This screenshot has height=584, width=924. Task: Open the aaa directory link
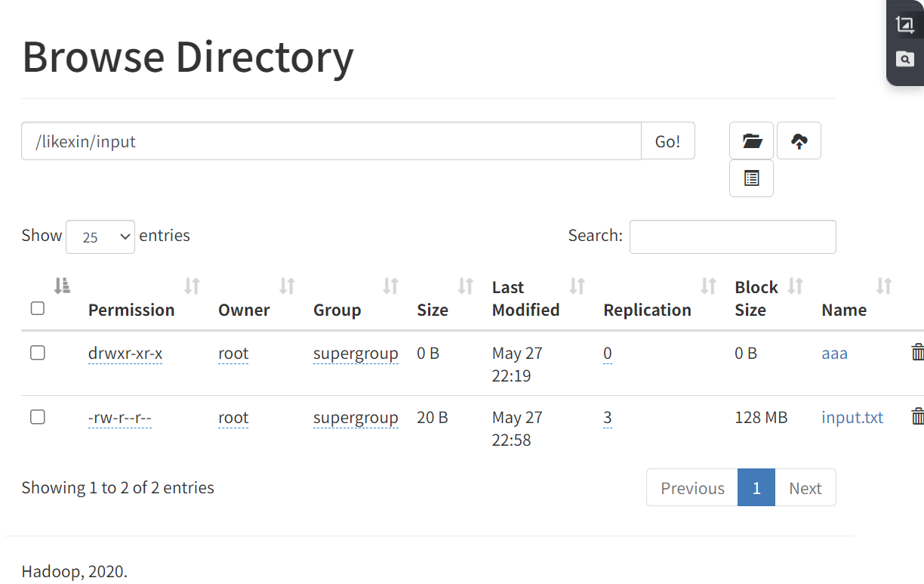pos(834,353)
